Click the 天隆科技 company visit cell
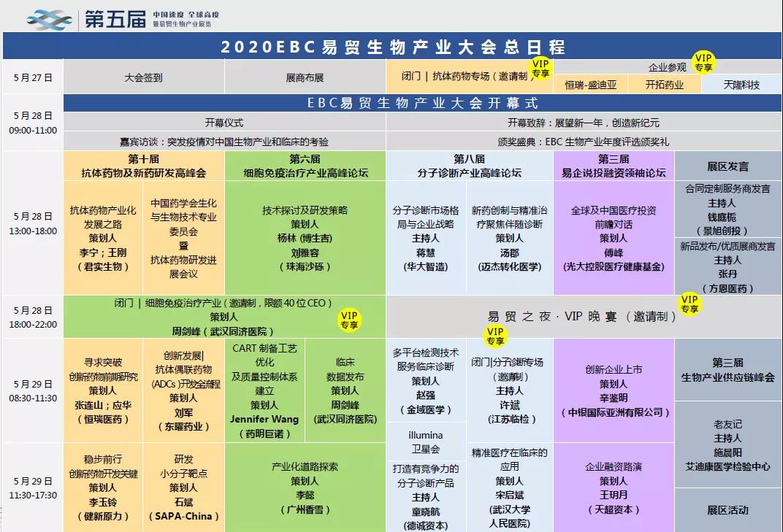 (x=741, y=85)
